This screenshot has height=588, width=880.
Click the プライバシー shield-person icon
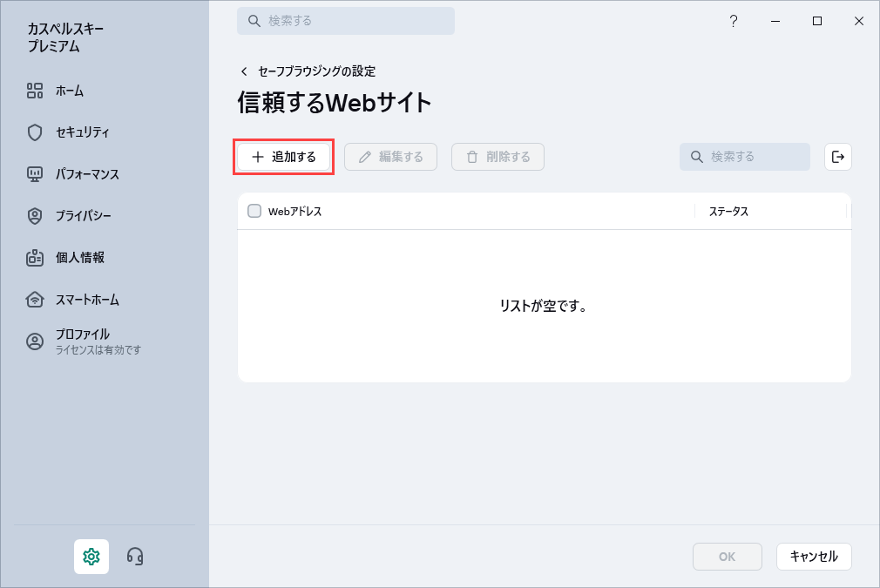(35, 216)
